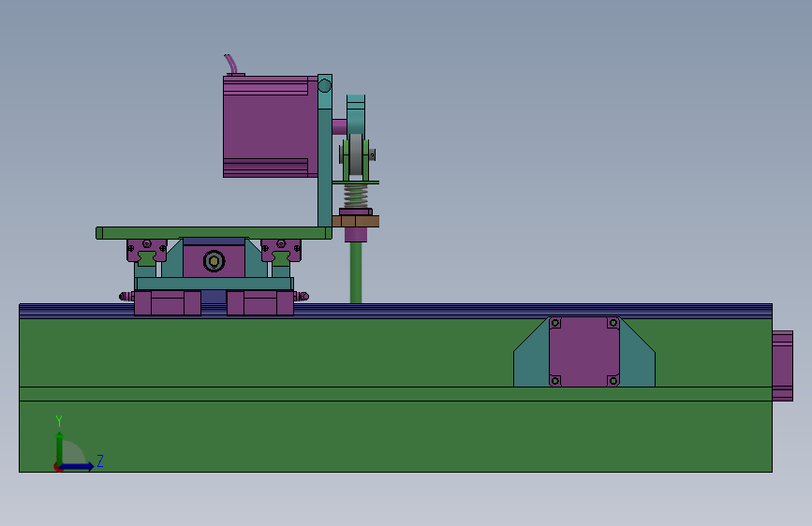Select the green vertical rod below the nut

(x=356, y=273)
